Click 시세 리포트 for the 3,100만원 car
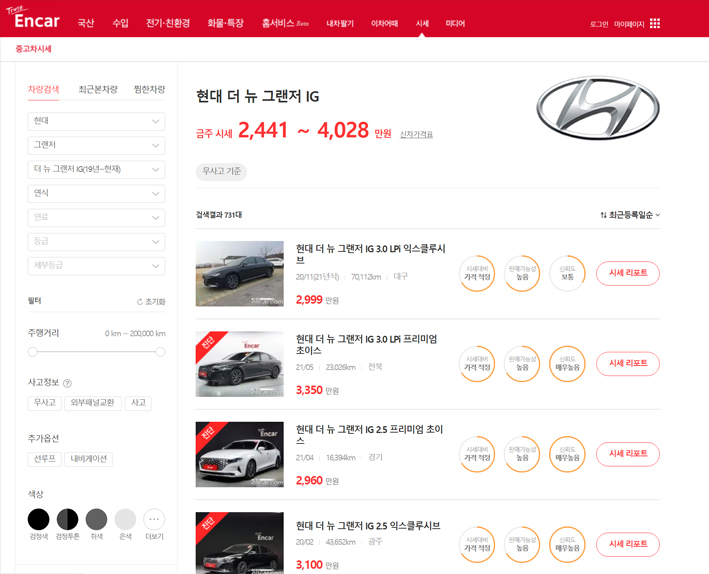 click(628, 545)
